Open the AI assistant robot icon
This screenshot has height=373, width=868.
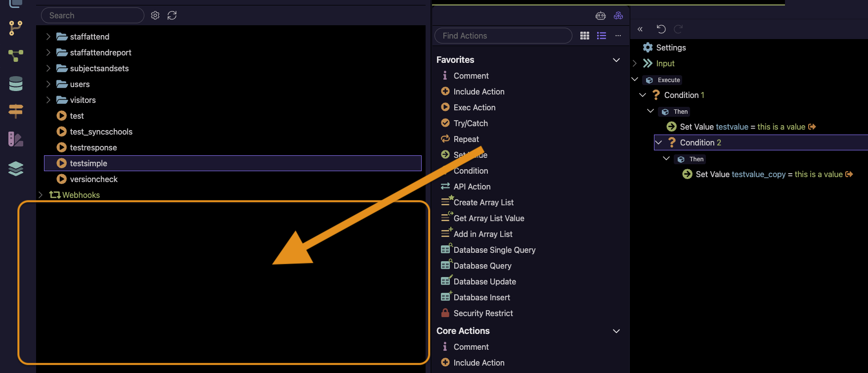(x=601, y=16)
